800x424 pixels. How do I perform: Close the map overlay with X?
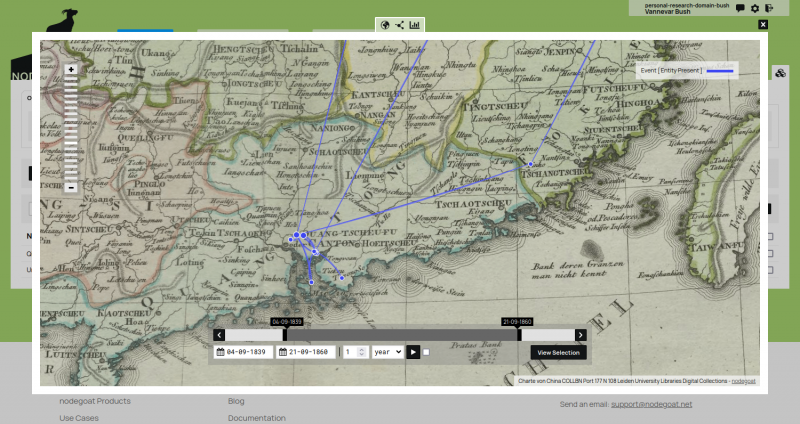763,24
